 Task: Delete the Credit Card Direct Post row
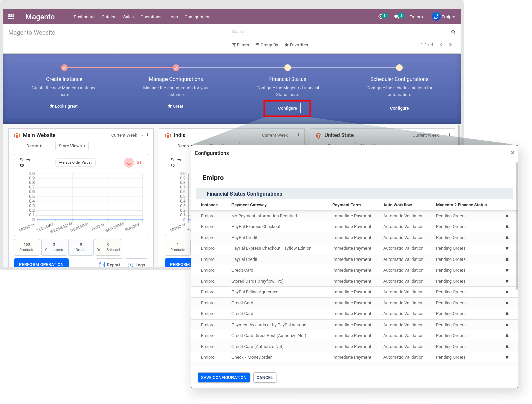click(x=507, y=336)
